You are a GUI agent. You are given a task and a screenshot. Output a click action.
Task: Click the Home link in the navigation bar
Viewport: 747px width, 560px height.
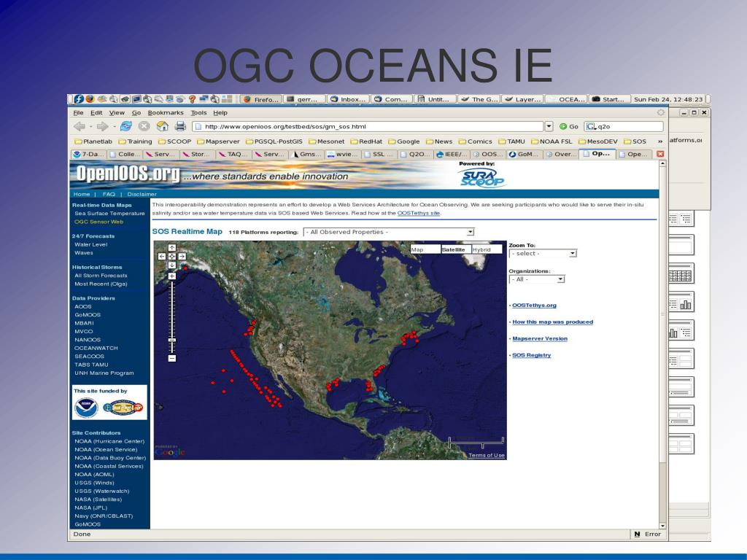[82, 194]
